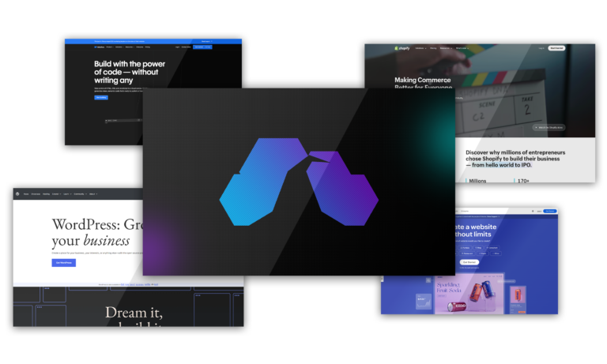Click the central blue-purple logo
Image resolution: width=607 pixels, height=364 pixels.
pyautogui.click(x=299, y=182)
